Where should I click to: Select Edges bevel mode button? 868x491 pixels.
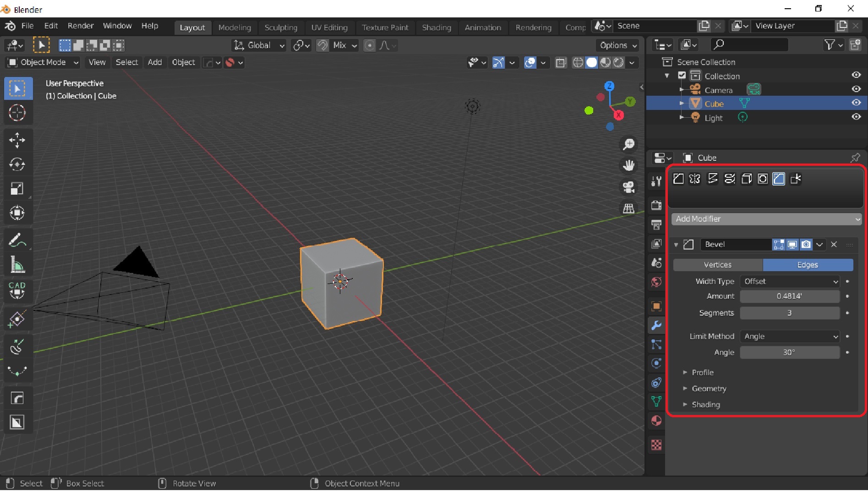pos(808,265)
